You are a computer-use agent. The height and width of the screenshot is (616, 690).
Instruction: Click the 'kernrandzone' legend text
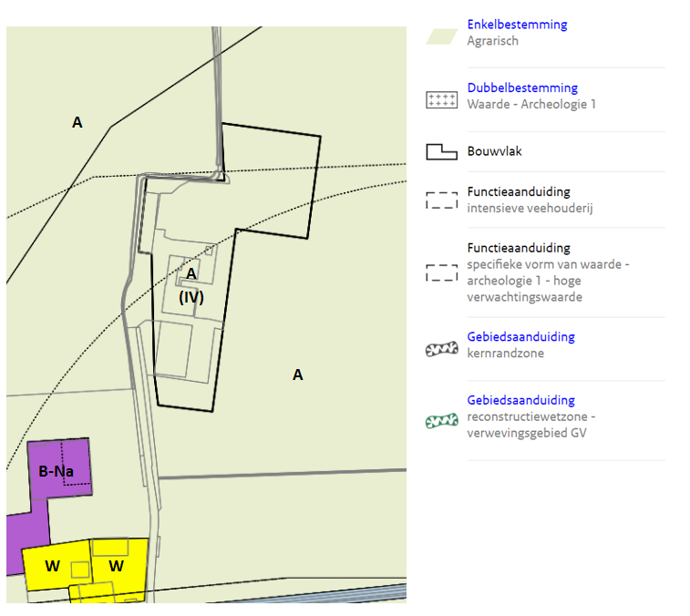click(506, 354)
